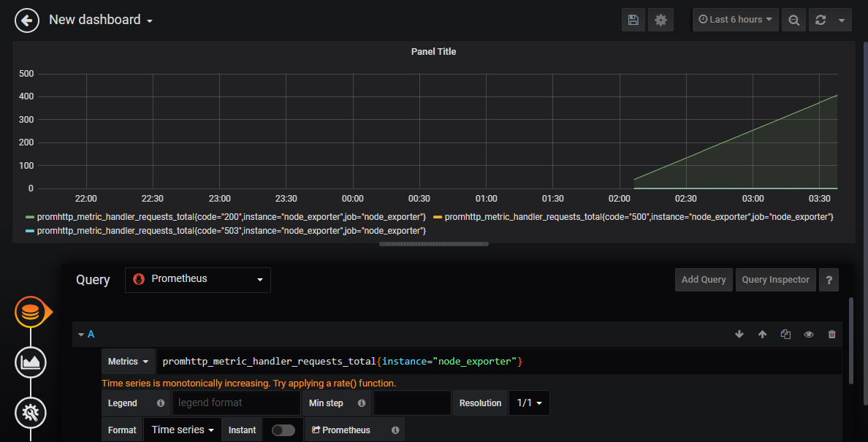868x442 pixels.
Task: Open the Query Inspector
Action: coord(775,279)
